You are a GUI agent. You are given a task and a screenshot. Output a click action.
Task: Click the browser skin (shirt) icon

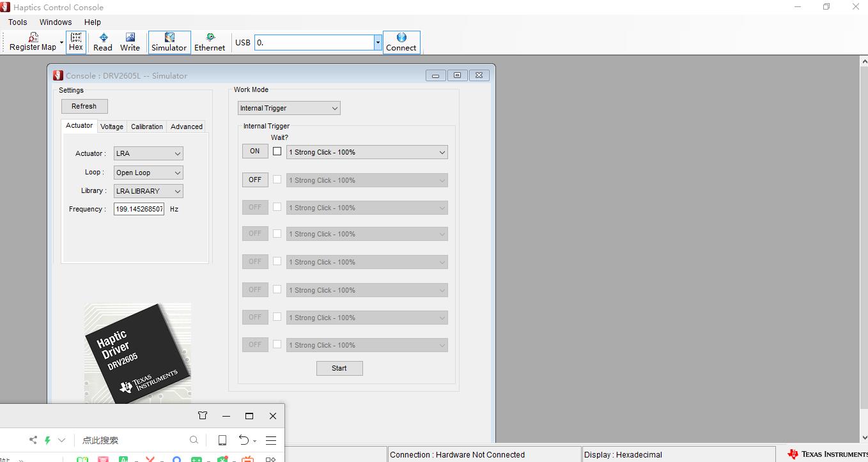(x=203, y=415)
